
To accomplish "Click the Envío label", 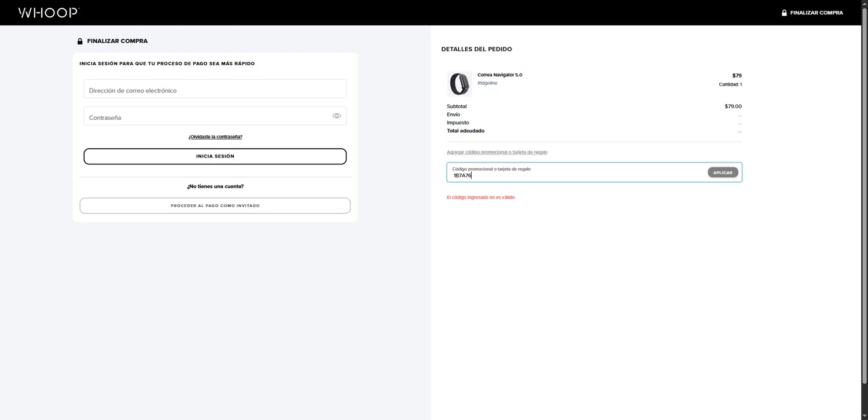I will coord(454,115).
